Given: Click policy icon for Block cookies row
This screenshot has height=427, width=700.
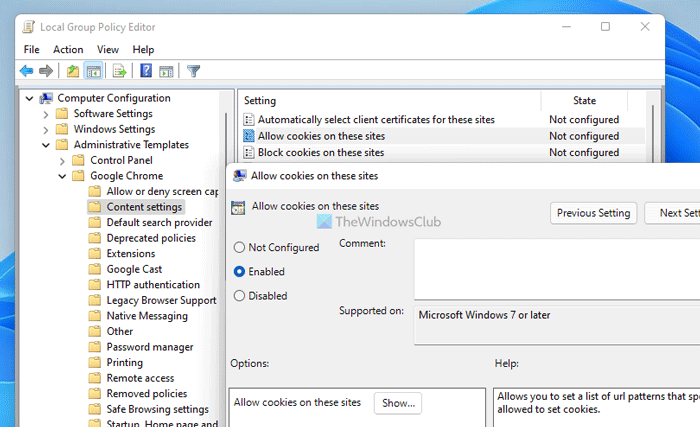Looking at the screenshot, I should [x=248, y=153].
